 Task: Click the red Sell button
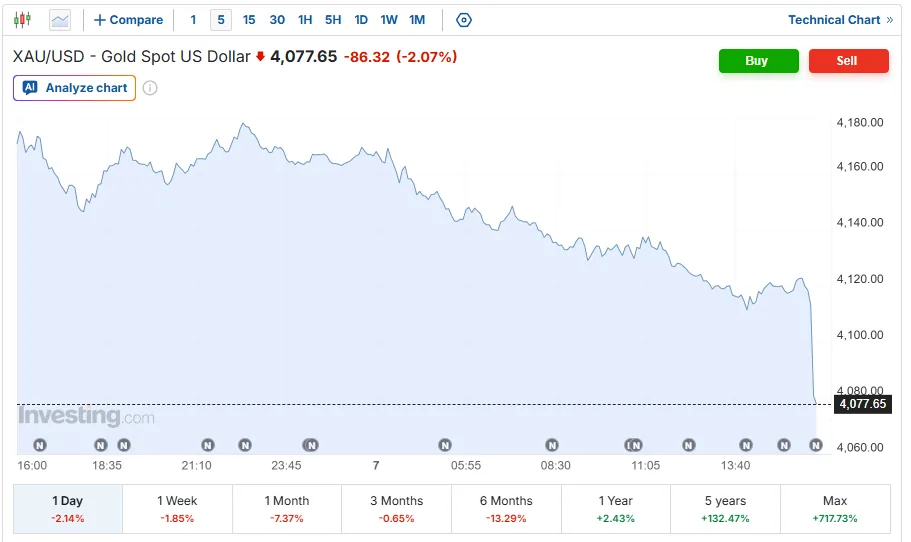pos(848,61)
